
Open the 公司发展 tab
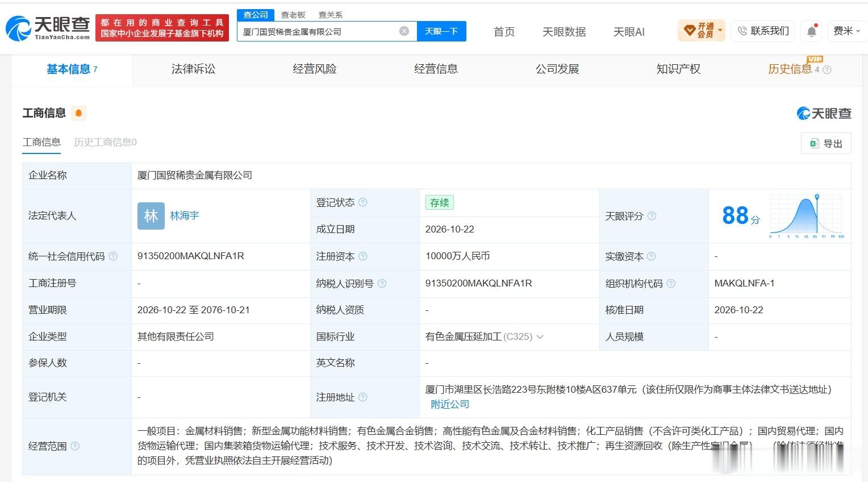[557, 69]
